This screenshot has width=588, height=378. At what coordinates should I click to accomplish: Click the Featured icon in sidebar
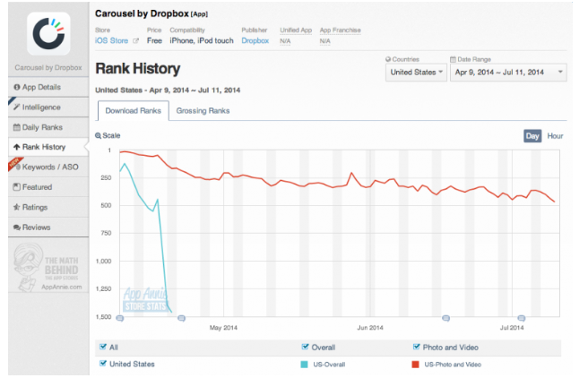coord(16,187)
